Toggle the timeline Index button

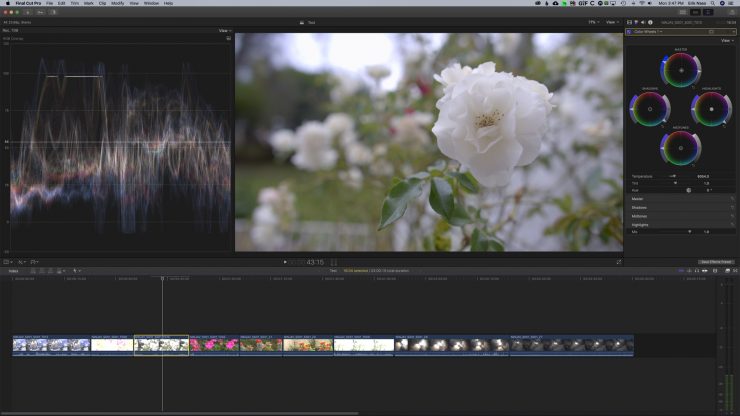tap(13, 270)
